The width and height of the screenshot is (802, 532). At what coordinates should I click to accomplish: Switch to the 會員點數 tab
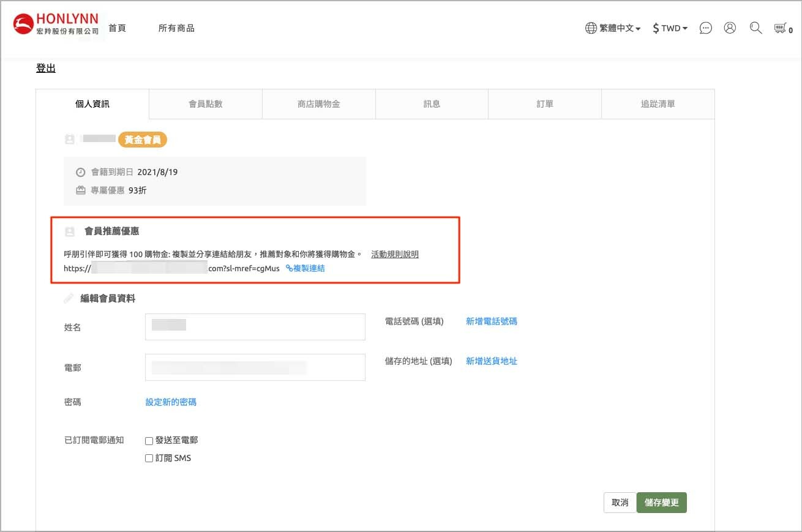tap(206, 104)
